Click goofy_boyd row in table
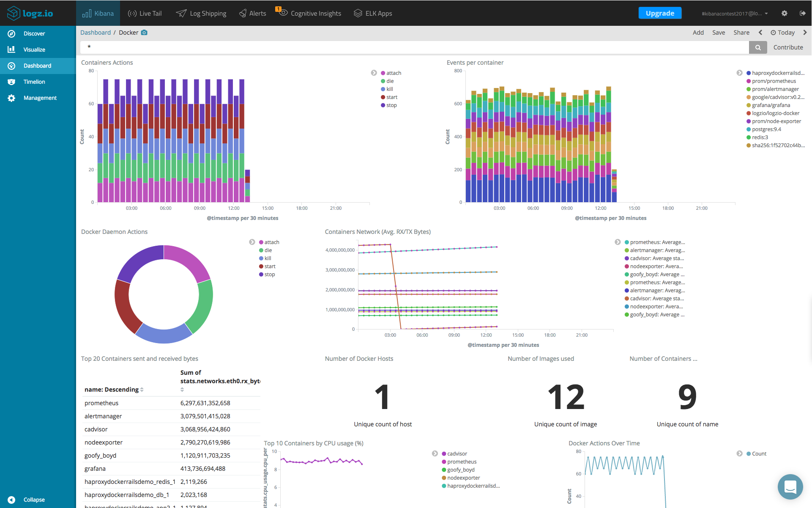The height and width of the screenshot is (508, 812). (x=171, y=456)
